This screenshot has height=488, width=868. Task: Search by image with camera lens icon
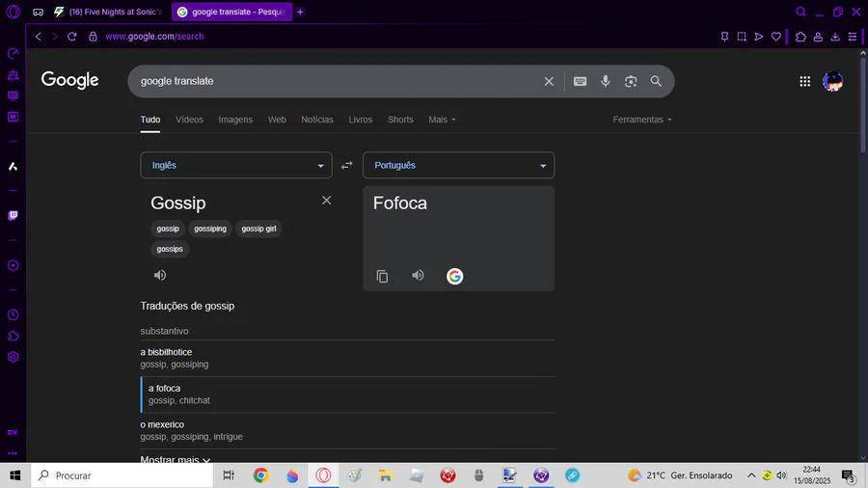click(631, 81)
